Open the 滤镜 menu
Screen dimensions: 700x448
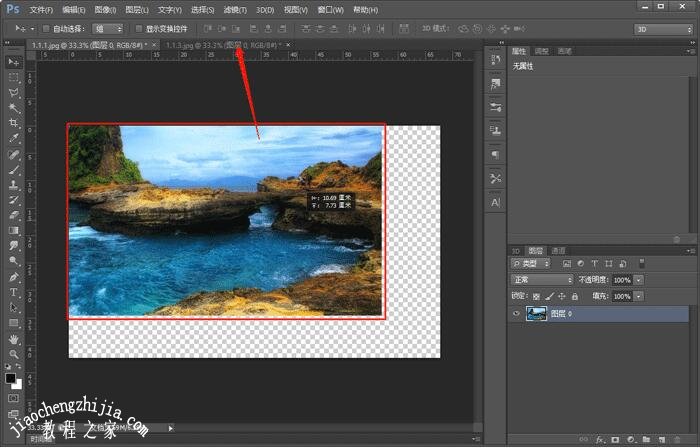[x=234, y=10]
